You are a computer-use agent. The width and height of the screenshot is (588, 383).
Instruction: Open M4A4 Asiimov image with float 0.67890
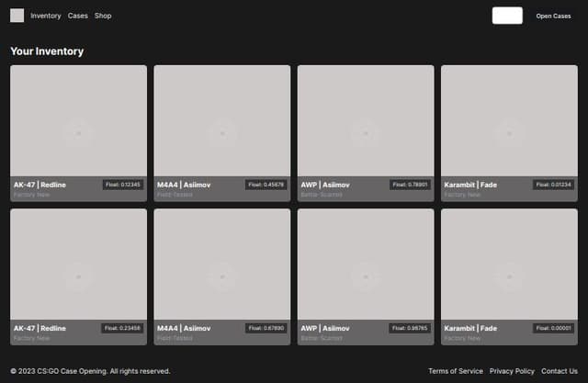click(x=222, y=265)
